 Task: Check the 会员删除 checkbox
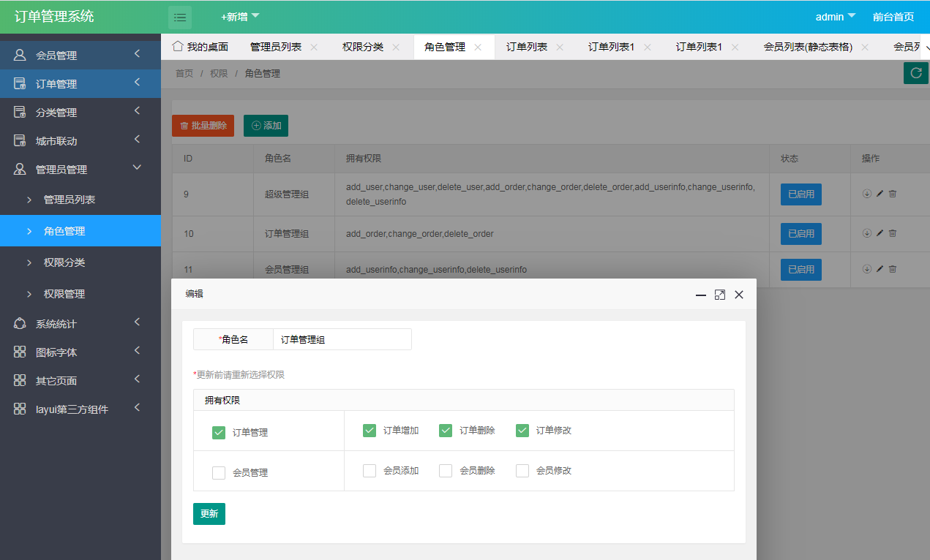tap(446, 471)
